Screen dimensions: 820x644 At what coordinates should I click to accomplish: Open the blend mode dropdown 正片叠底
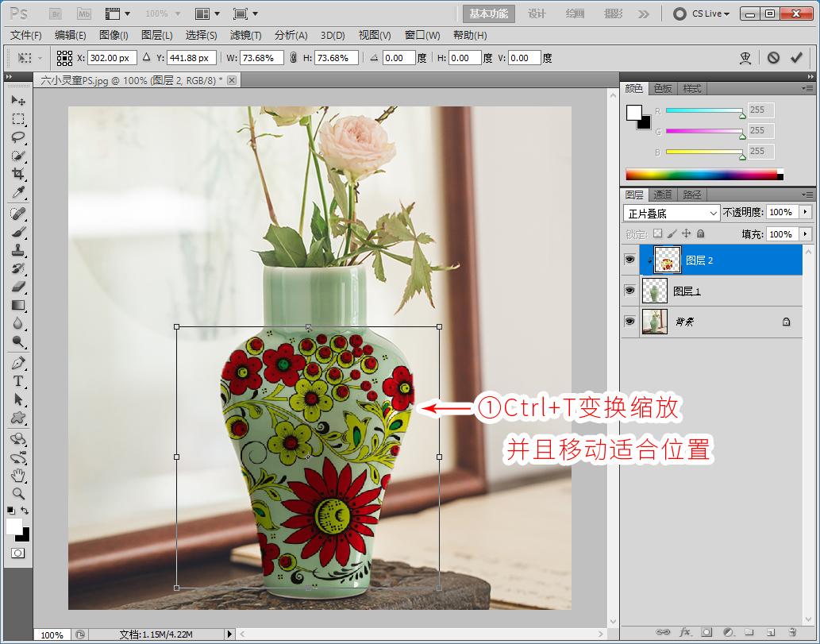coord(672,213)
